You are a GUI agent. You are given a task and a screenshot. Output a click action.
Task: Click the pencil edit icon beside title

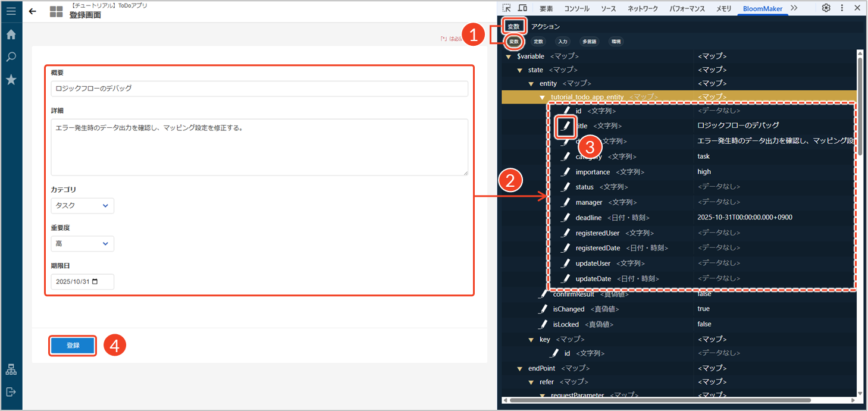[566, 126]
